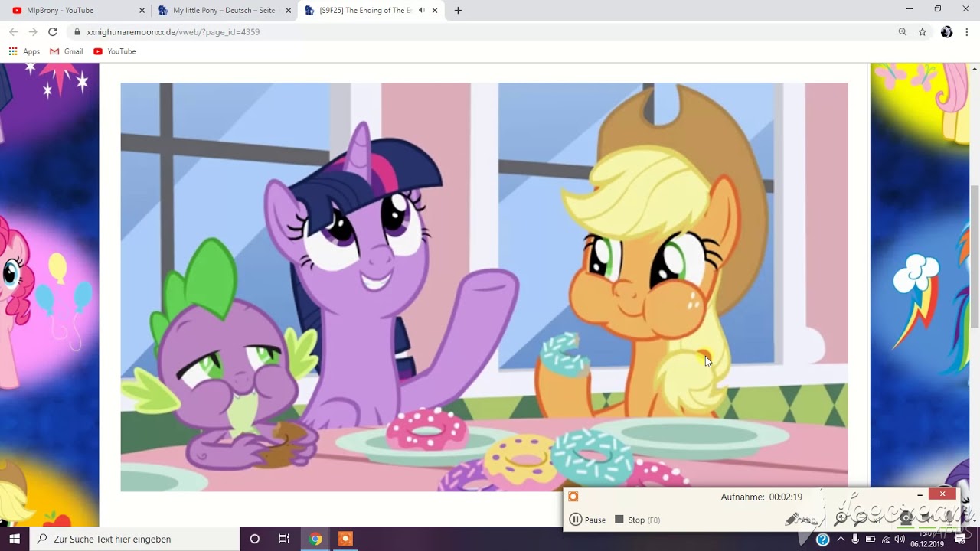Viewport: 980px width, 551px height.
Task: Pause the screen recording
Action: coord(587,520)
